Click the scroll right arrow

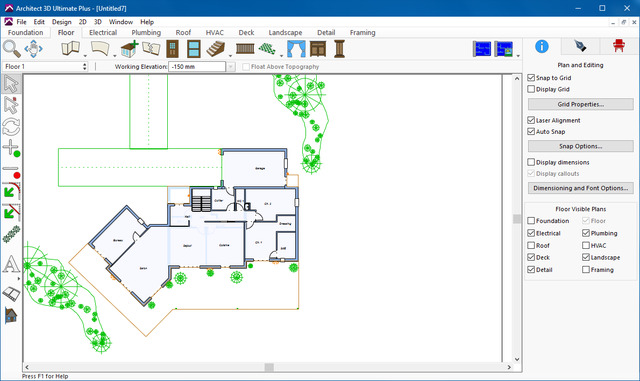(x=509, y=367)
